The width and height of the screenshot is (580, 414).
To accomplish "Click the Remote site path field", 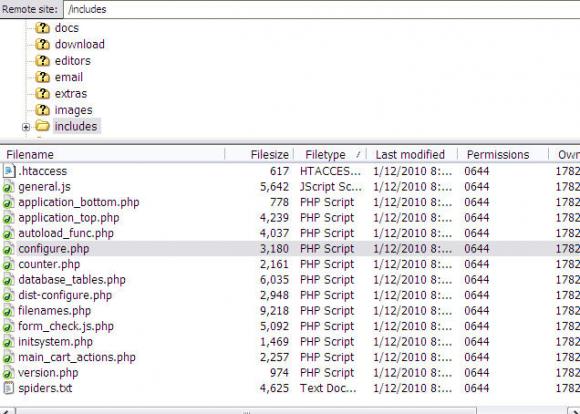I will (x=322, y=9).
